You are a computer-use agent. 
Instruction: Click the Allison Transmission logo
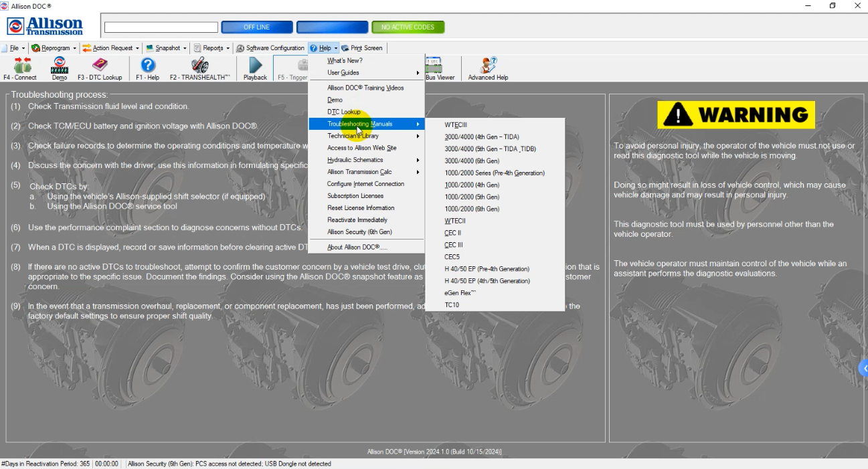tap(45, 27)
